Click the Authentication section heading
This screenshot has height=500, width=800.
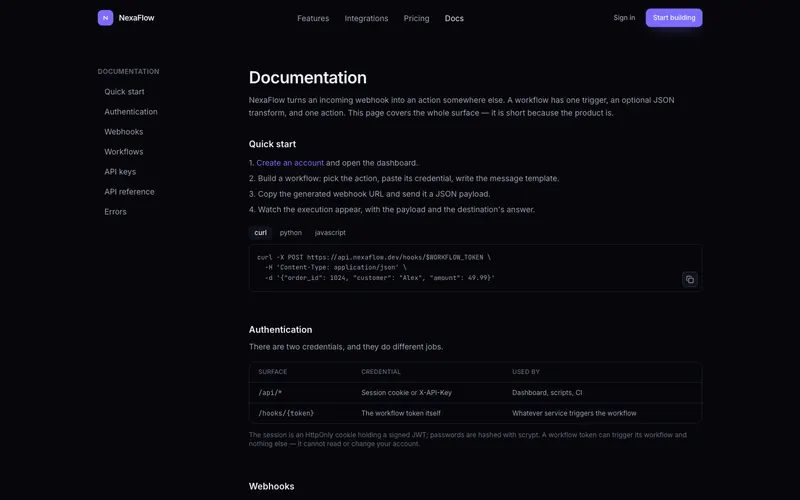click(x=281, y=330)
